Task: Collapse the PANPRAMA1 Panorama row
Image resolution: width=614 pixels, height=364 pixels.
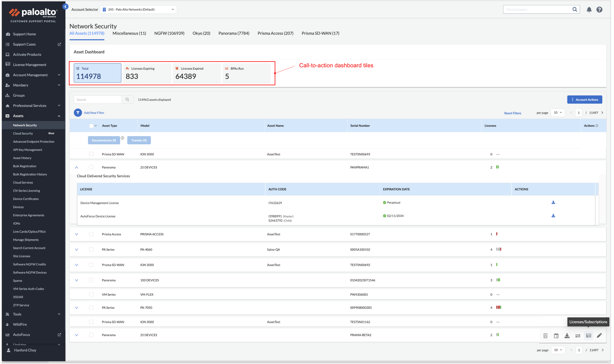Action: [x=77, y=167]
